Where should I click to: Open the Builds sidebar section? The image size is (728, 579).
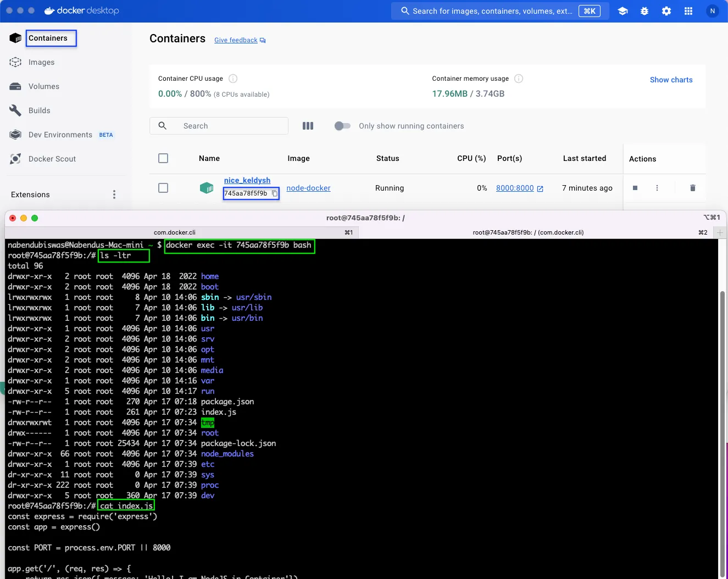(x=39, y=110)
